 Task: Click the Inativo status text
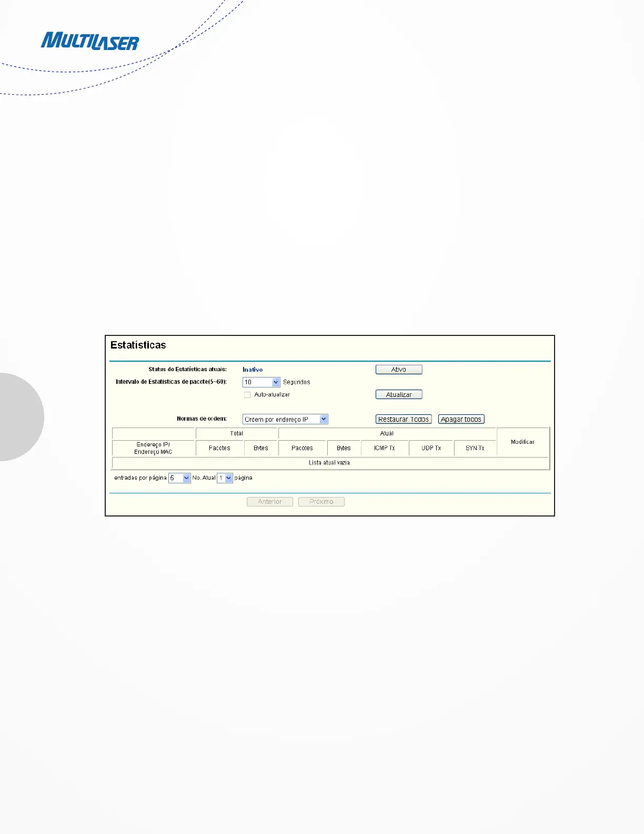pos(253,370)
